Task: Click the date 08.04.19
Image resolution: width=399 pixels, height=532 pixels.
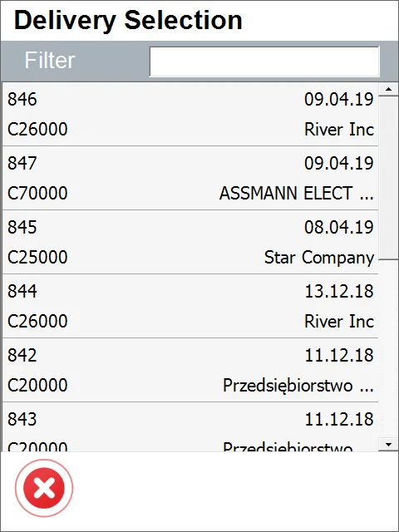Action: pos(339,227)
